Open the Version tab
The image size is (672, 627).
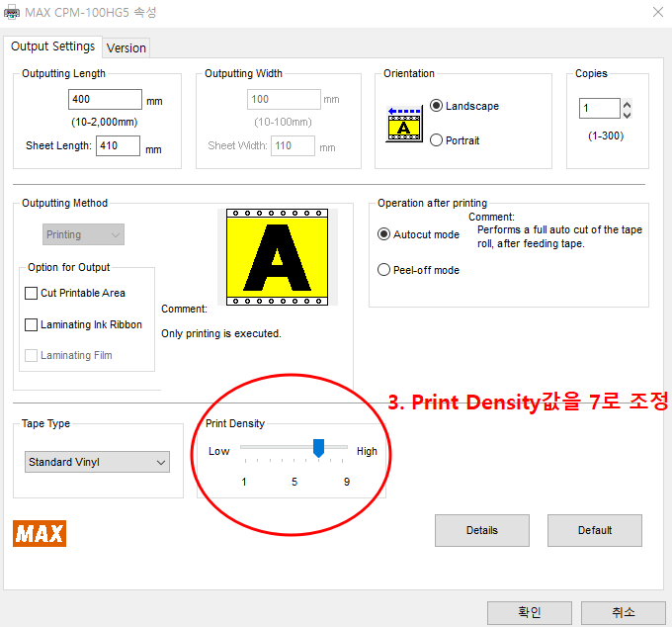point(126,48)
